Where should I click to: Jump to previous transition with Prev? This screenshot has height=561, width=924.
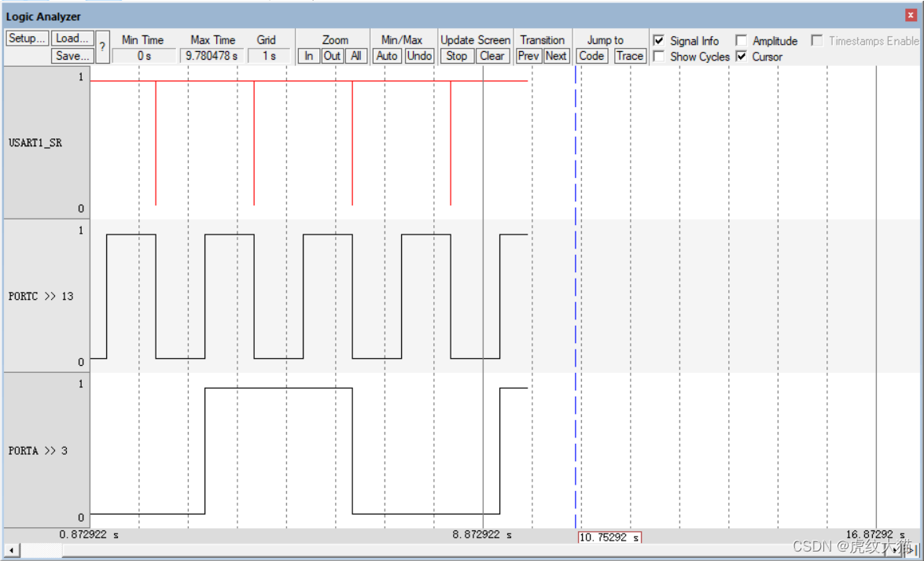528,56
